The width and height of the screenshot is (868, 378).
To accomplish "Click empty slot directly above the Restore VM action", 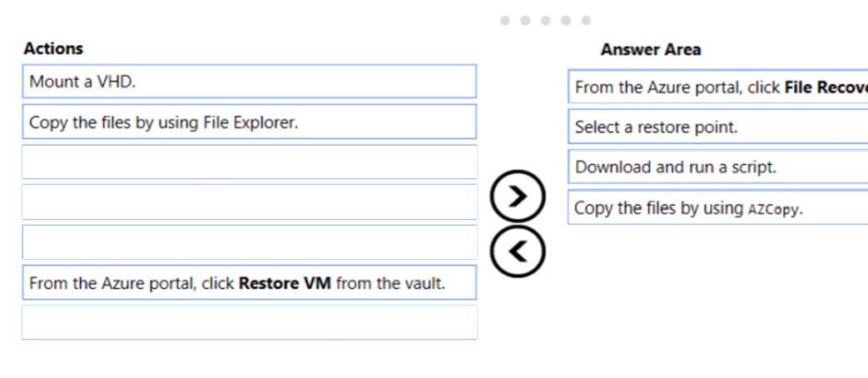I will 249,242.
